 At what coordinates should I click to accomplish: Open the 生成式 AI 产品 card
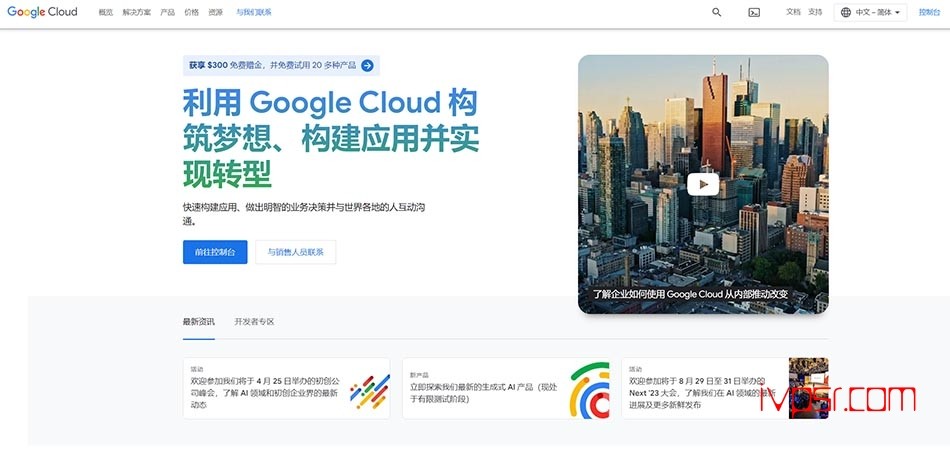[506, 388]
